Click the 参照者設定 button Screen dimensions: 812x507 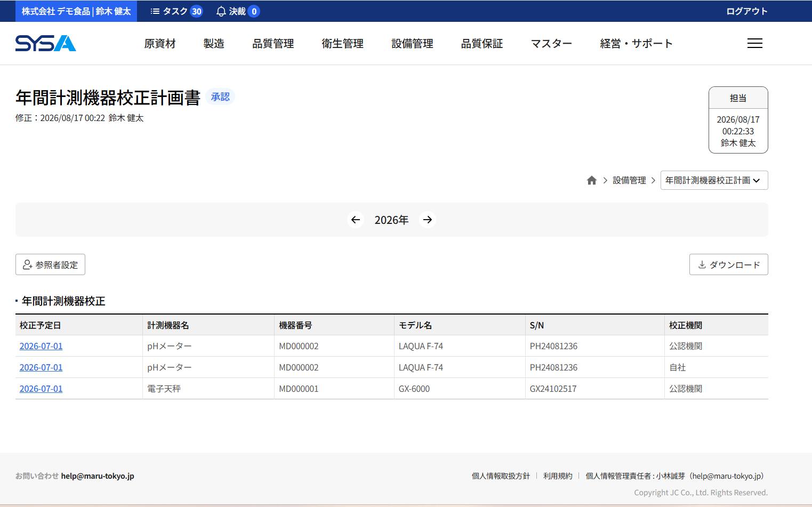coord(50,264)
